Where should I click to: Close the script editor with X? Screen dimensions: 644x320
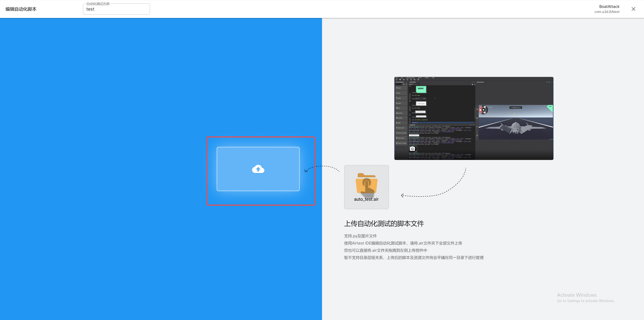[x=633, y=9]
